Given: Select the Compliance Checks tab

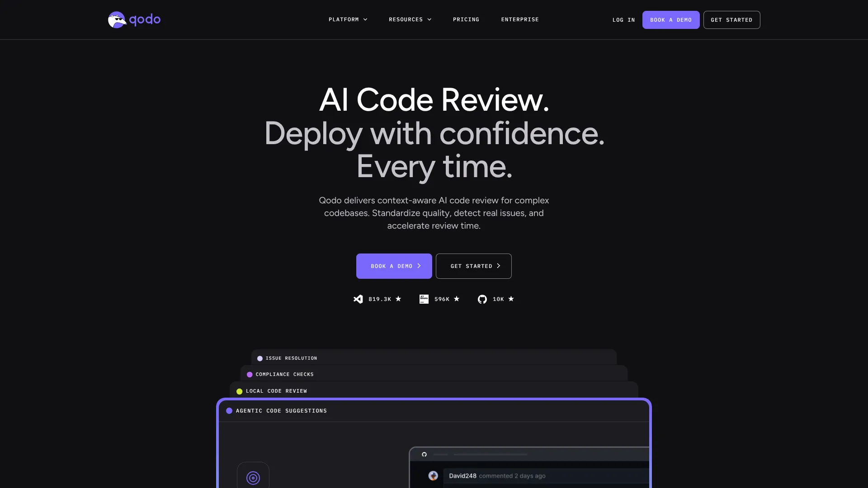Looking at the screenshot, I should tap(434, 374).
